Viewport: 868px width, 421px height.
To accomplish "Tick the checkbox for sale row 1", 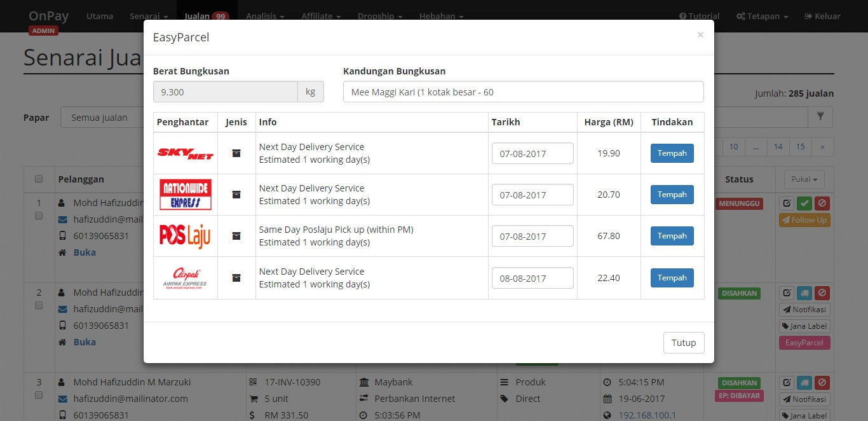I will pos(39,216).
